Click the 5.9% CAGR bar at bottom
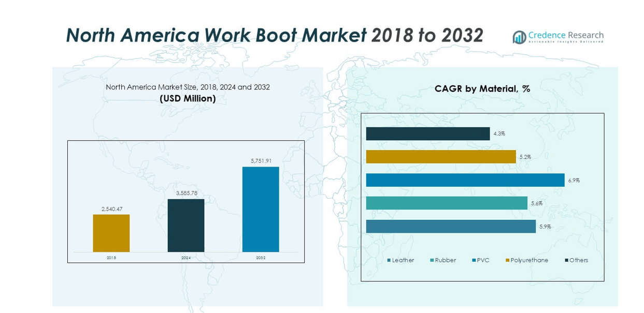The width and height of the screenshot is (644, 313). pos(450,227)
